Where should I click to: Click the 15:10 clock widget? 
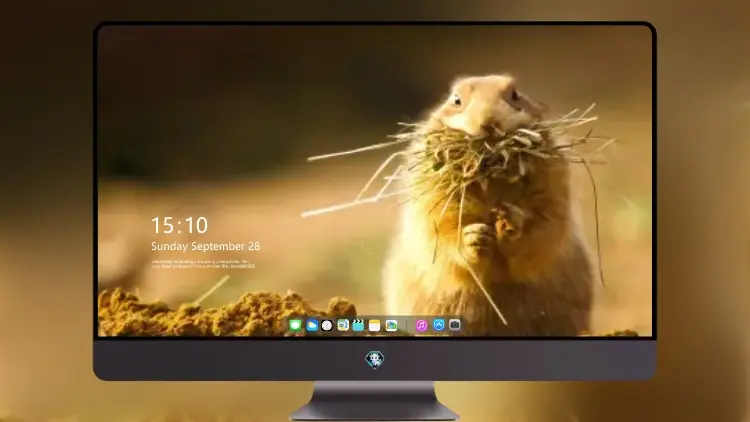180,225
